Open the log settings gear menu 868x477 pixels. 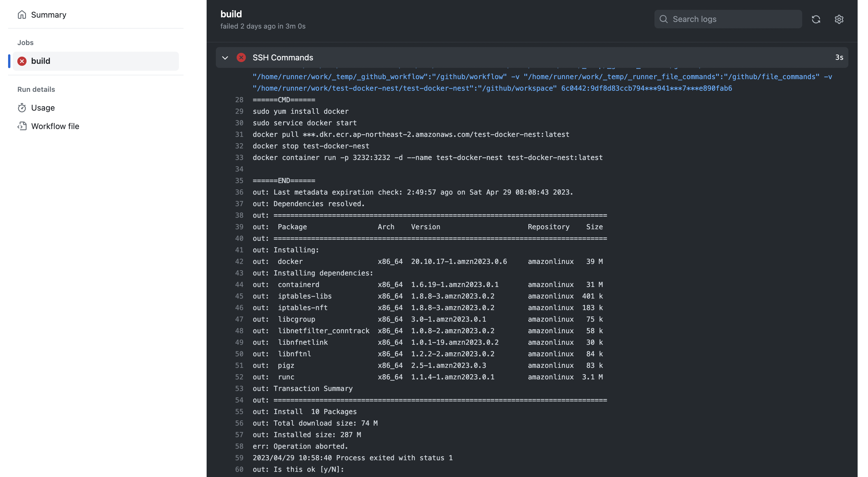(x=839, y=19)
